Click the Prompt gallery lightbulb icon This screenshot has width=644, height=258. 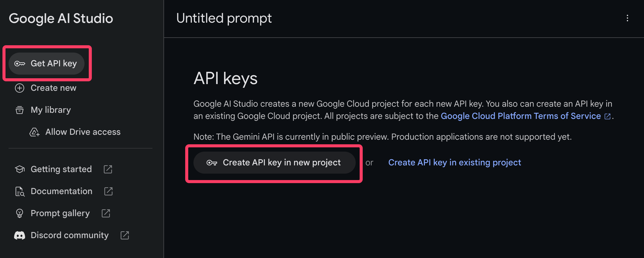[x=20, y=213]
